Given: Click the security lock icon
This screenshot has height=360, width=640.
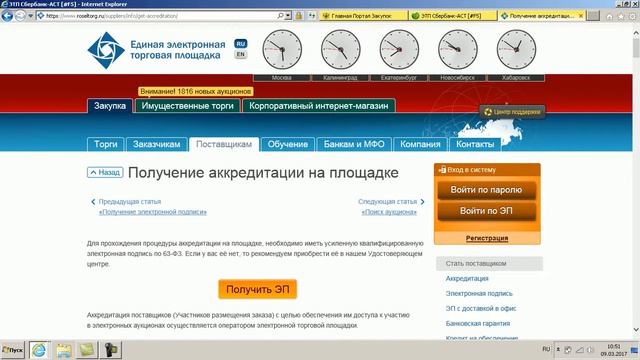Looking at the screenshot, I should pyautogui.click(x=298, y=16).
